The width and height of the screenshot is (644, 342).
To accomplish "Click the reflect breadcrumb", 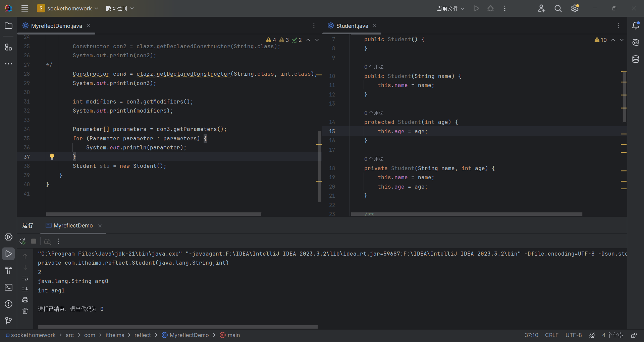I will pos(143,335).
